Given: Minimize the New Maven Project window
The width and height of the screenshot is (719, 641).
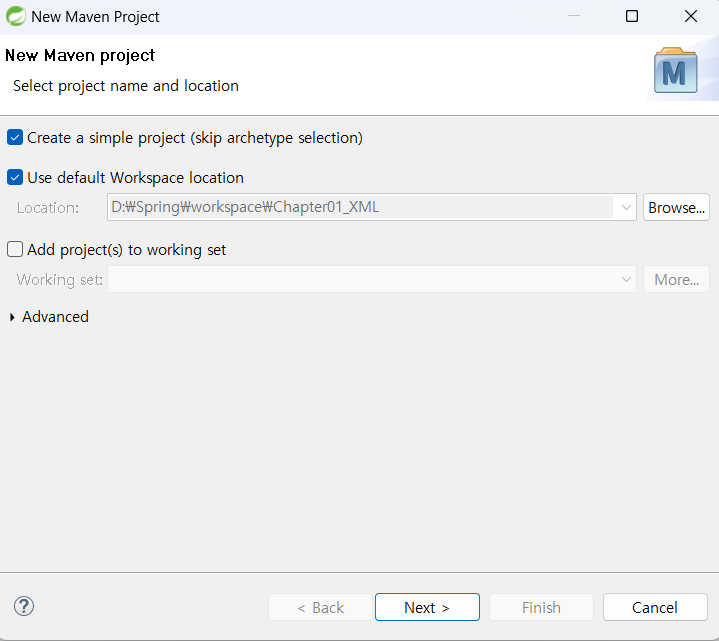Looking at the screenshot, I should coord(574,17).
